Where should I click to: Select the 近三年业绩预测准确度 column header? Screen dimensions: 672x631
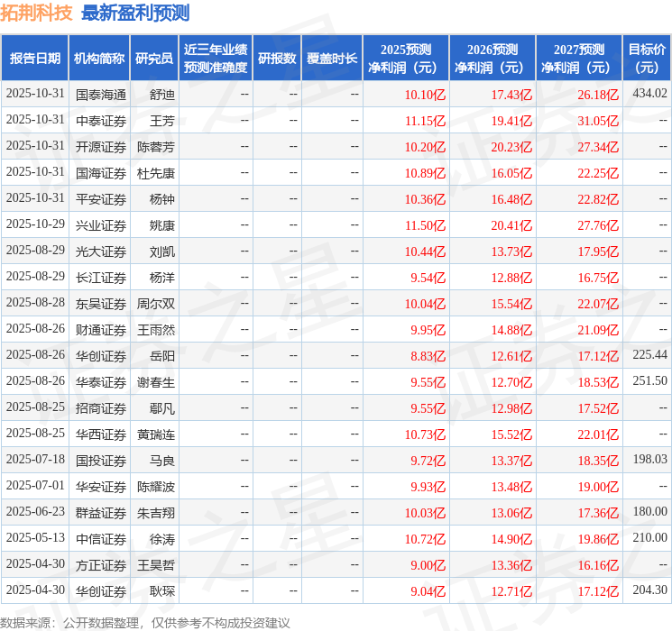click(216, 59)
